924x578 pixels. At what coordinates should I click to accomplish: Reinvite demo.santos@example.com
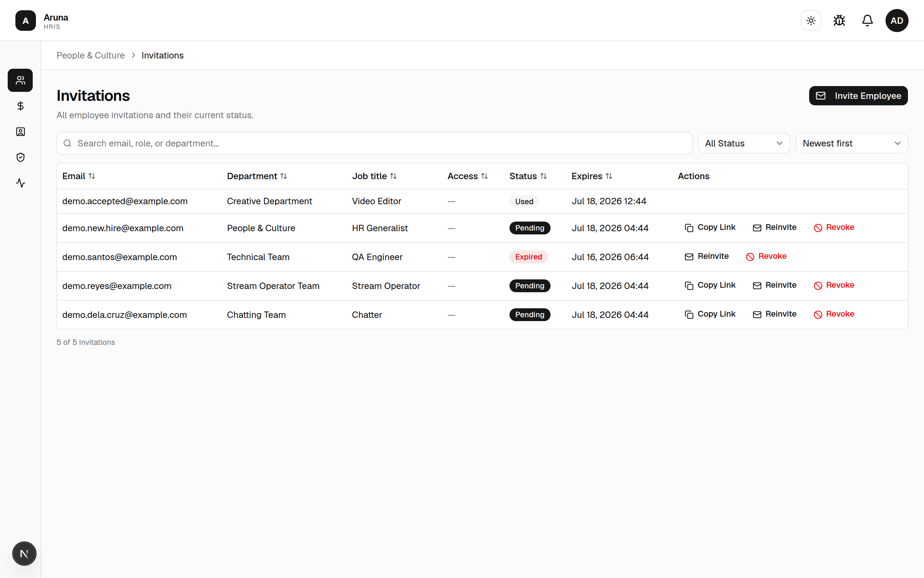coord(706,257)
